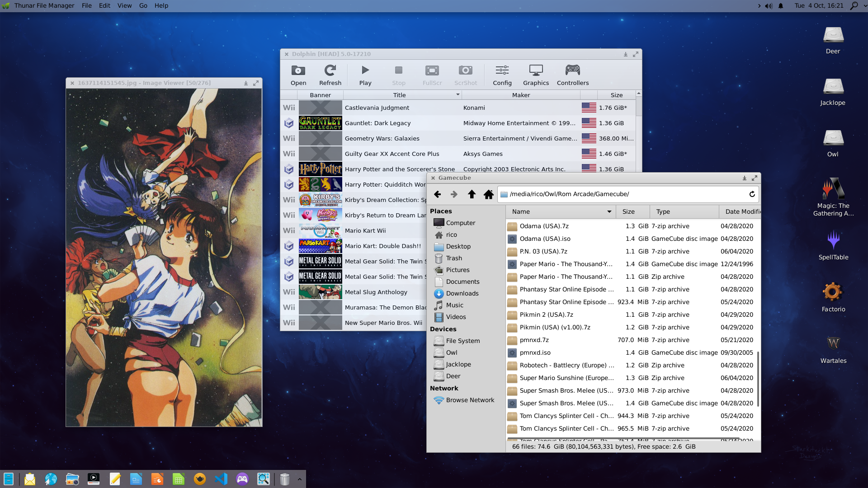Open the Help menu

pyautogui.click(x=161, y=5)
